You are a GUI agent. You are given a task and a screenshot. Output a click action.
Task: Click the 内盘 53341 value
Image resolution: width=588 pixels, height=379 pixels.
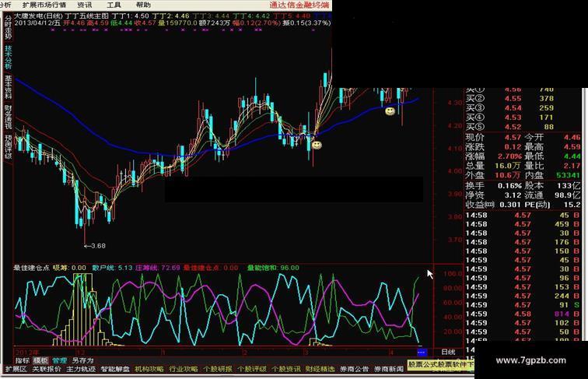[x=568, y=175]
